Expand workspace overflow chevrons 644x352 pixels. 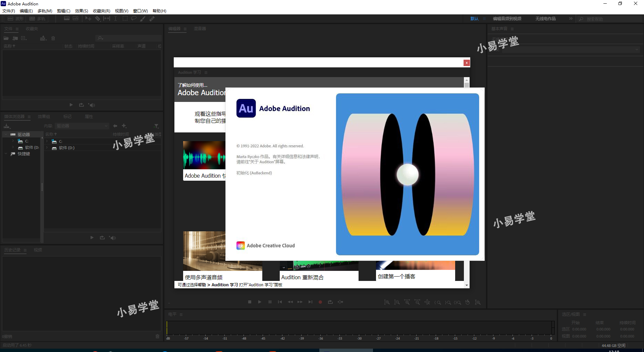click(x=571, y=19)
